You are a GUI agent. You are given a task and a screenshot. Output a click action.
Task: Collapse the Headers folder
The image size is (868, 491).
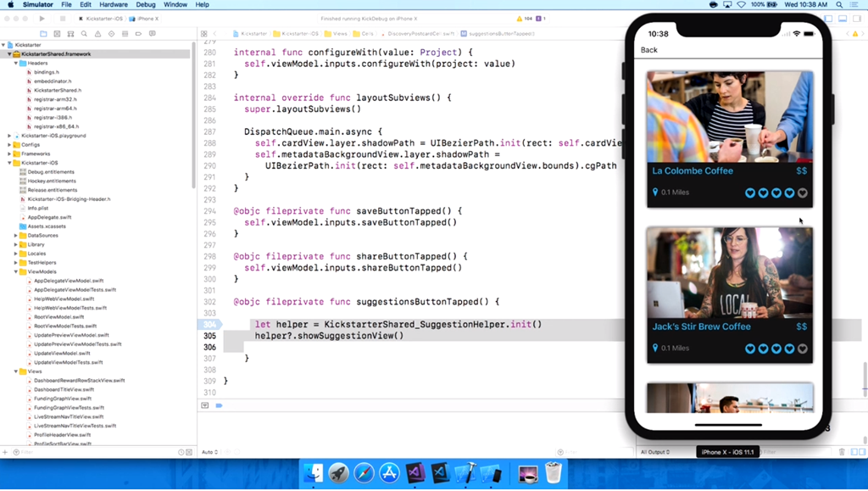click(x=16, y=63)
